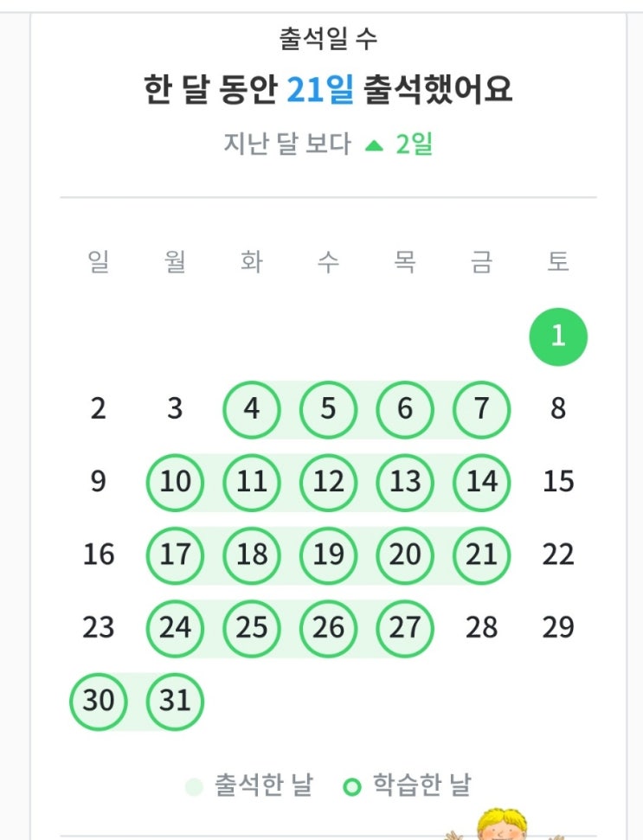
Task: Click the 출석한 날 legend dot
Action: (x=195, y=787)
